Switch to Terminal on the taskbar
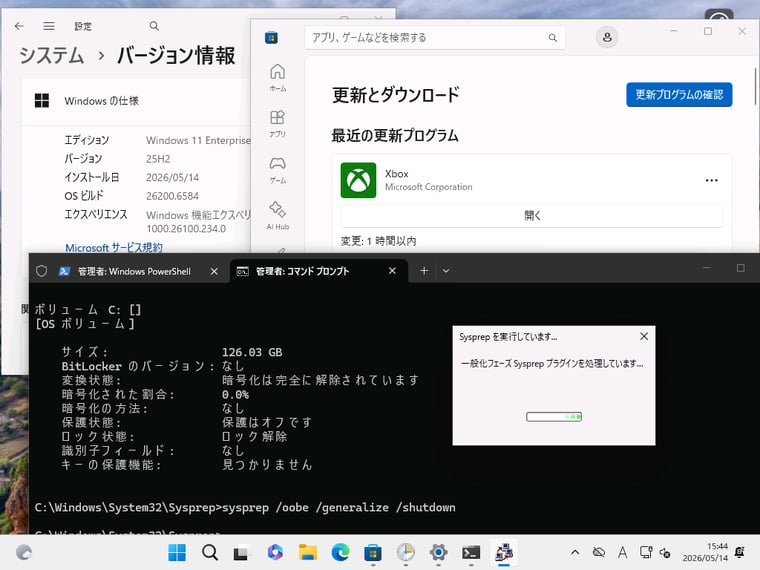The height and width of the screenshot is (570, 760). coord(471,552)
